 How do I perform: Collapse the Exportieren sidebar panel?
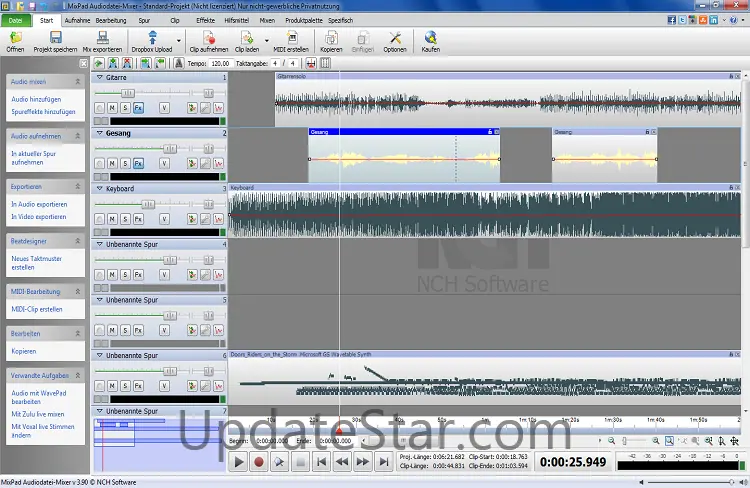77,187
